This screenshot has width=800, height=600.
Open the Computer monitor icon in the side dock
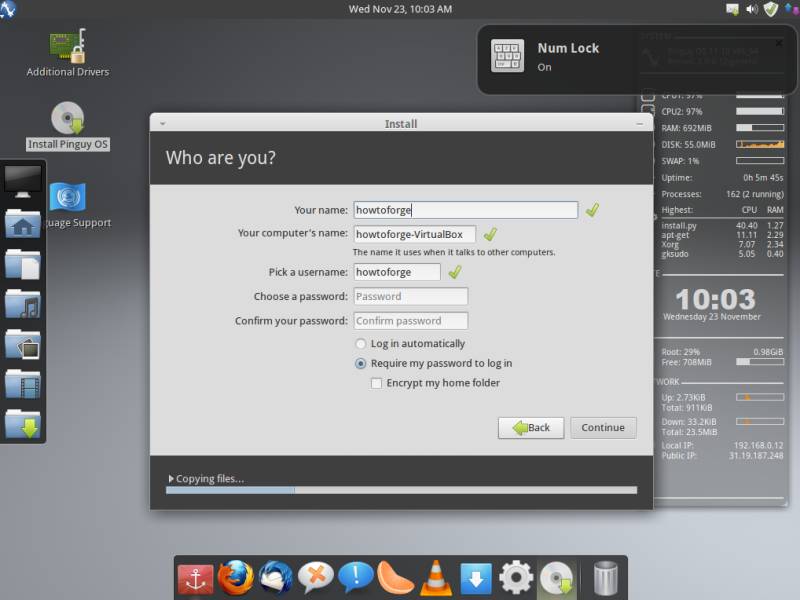22,181
